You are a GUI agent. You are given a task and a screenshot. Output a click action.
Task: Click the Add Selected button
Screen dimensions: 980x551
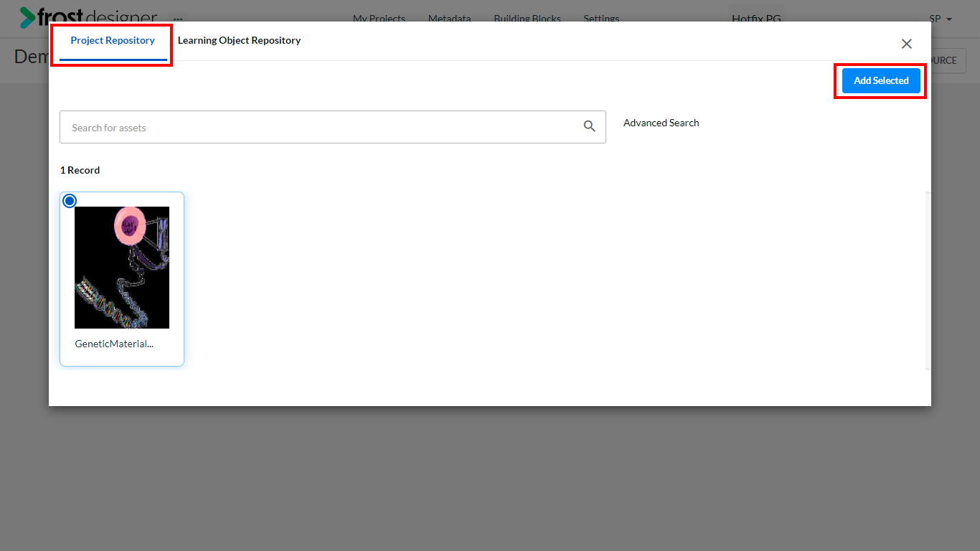[881, 81]
